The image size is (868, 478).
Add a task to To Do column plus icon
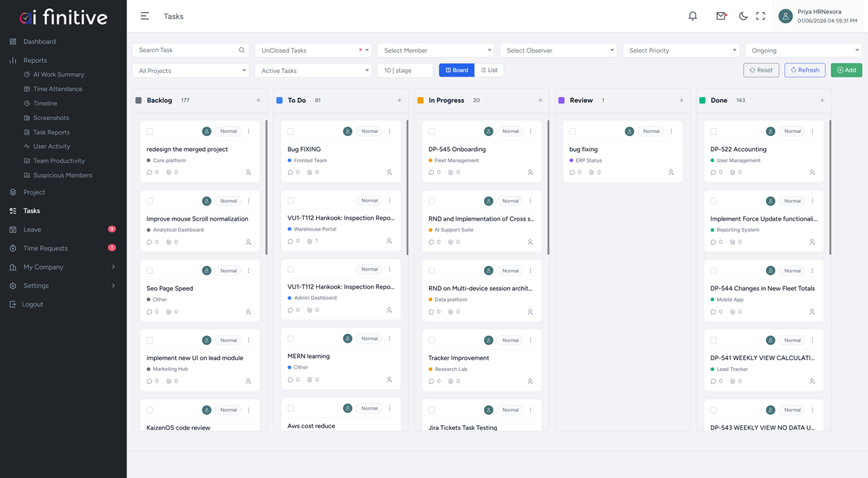coord(399,101)
